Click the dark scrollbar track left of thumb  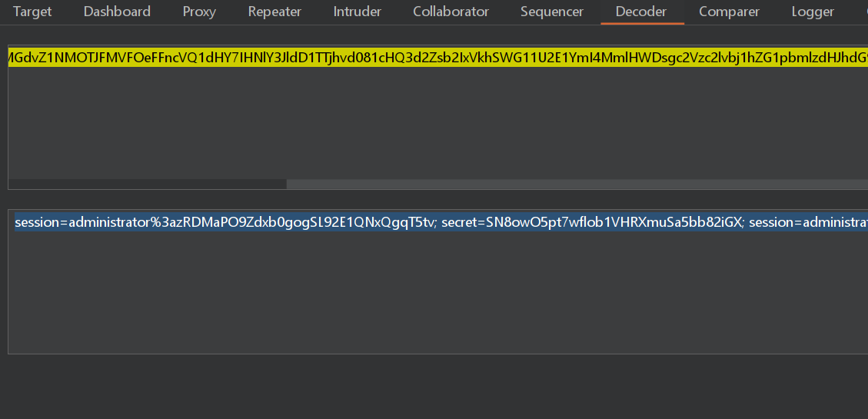coord(146,185)
